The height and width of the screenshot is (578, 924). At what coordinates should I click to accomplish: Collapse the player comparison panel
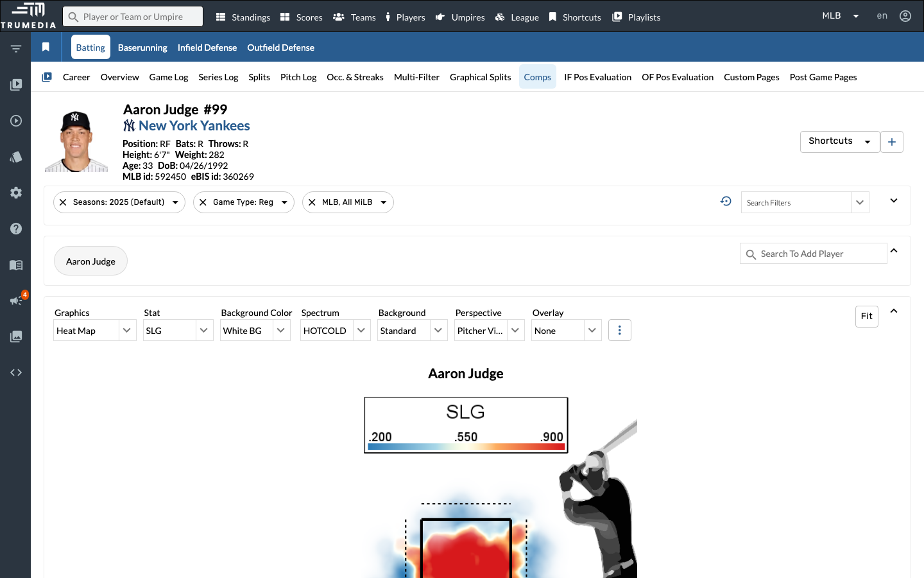[x=894, y=250]
